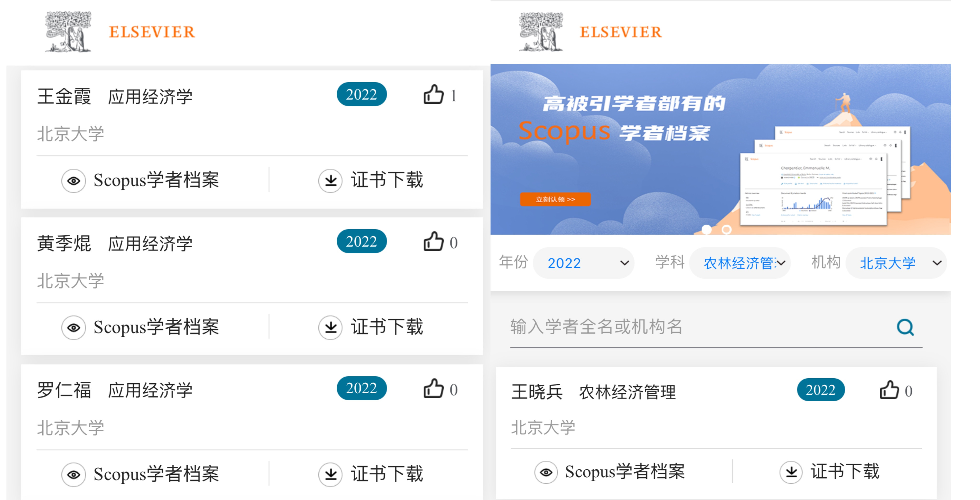Screen dimensions: 980x500
Task: Click the eye icon in 王晓兵's card
Action: tap(546, 472)
